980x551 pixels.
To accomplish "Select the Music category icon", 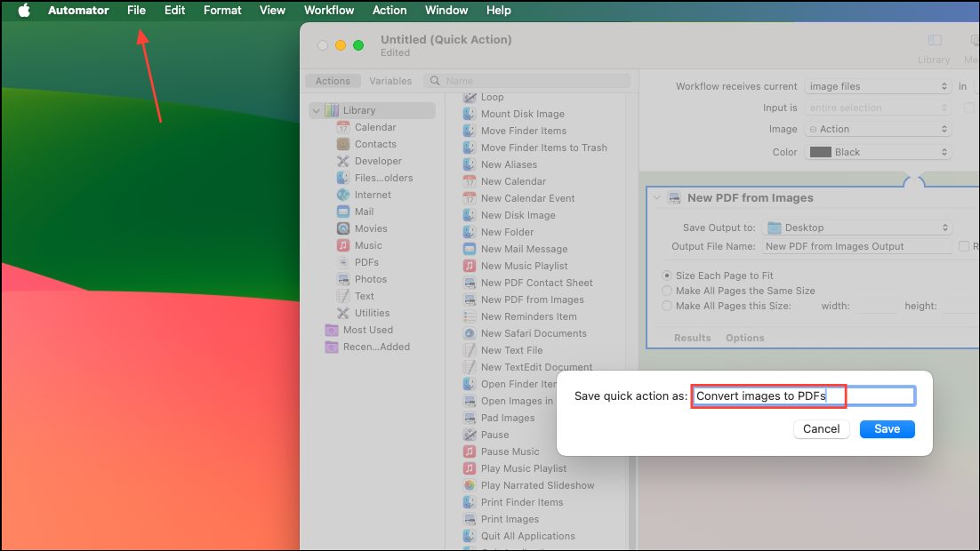I will pos(343,245).
